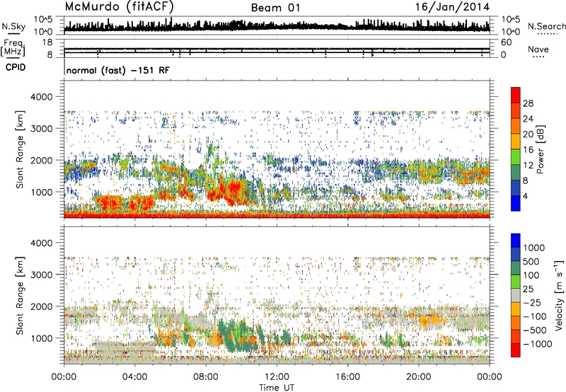
Task: Click the '04:00' time axis tick label
Action: point(135,377)
